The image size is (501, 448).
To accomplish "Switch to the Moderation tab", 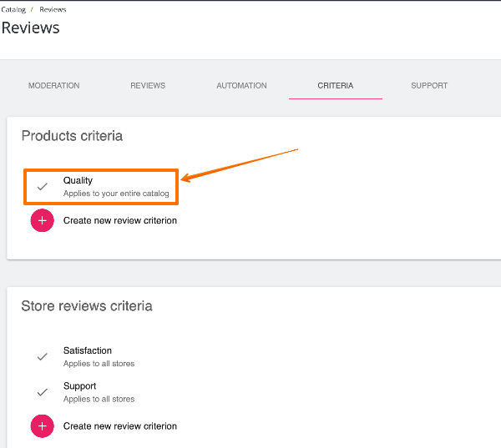I will pyautogui.click(x=54, y=86).
